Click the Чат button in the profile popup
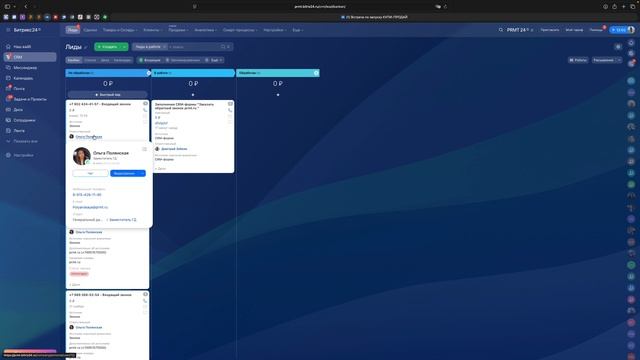 point(90,173)
